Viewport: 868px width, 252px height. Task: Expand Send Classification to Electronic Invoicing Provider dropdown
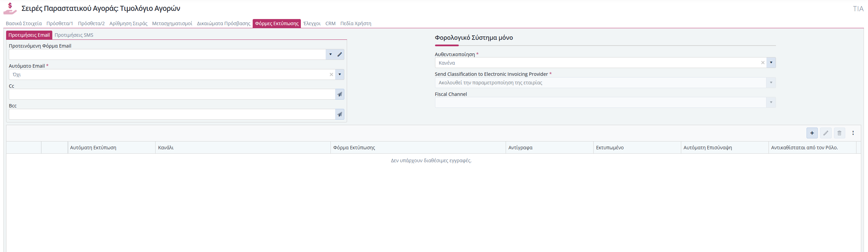click(771, 83)
